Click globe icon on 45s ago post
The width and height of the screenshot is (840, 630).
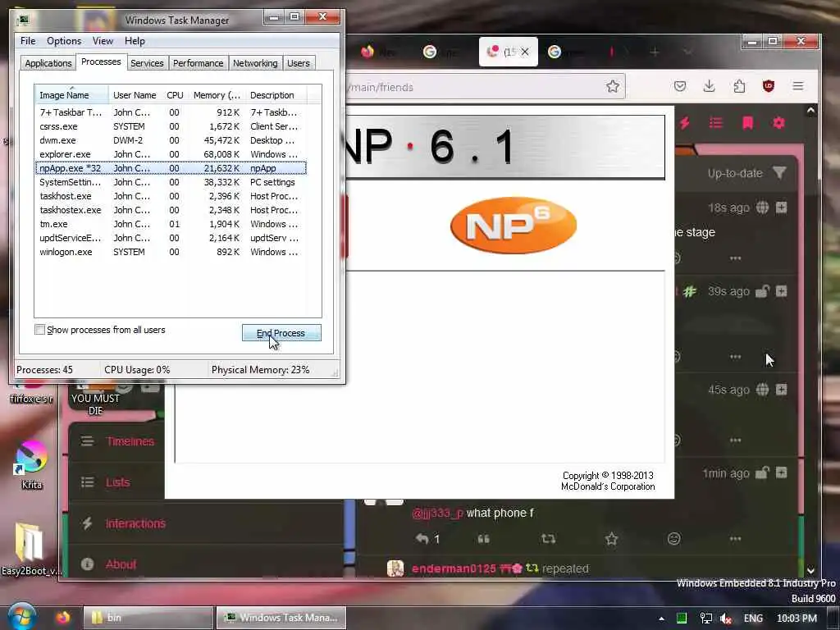click(x=762, y=390)
